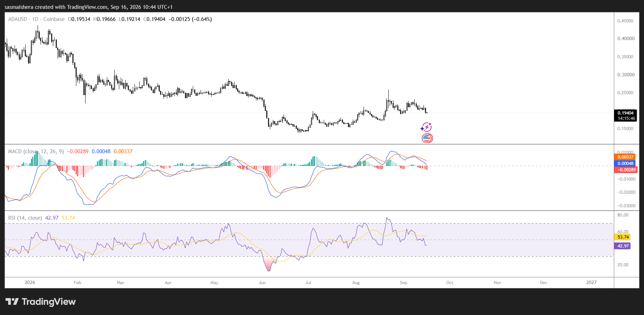Click the 0.40000 price axis label
The image size is (644, 315).
tap(626, 39)
